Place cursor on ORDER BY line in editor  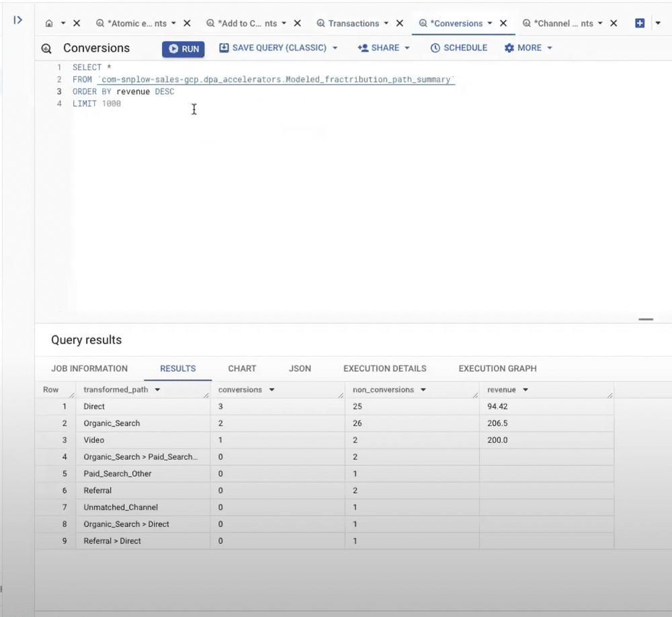pos(124,91)
